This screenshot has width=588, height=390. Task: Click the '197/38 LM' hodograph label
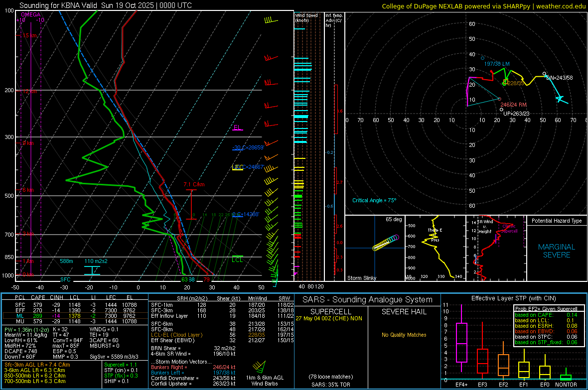[x=497, y=64]
